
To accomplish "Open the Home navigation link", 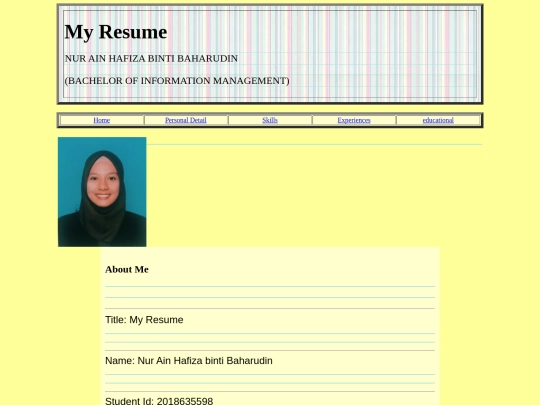I will (102, 120).
